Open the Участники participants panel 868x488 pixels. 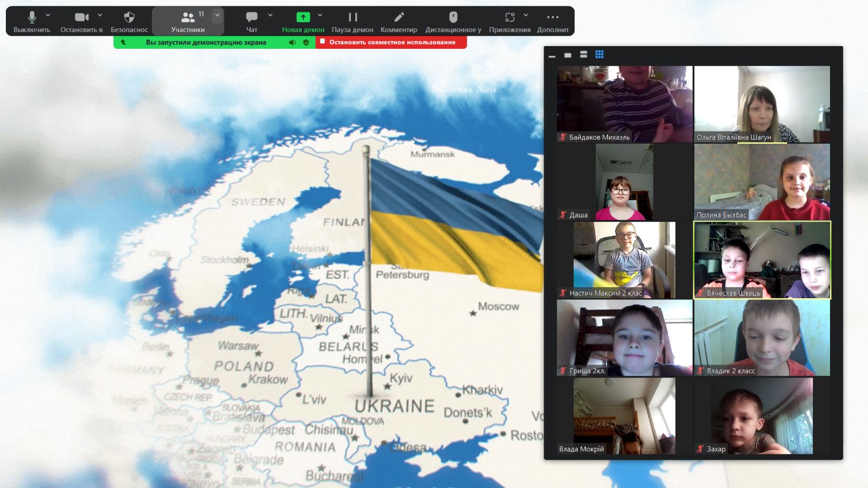pos(188,21)
